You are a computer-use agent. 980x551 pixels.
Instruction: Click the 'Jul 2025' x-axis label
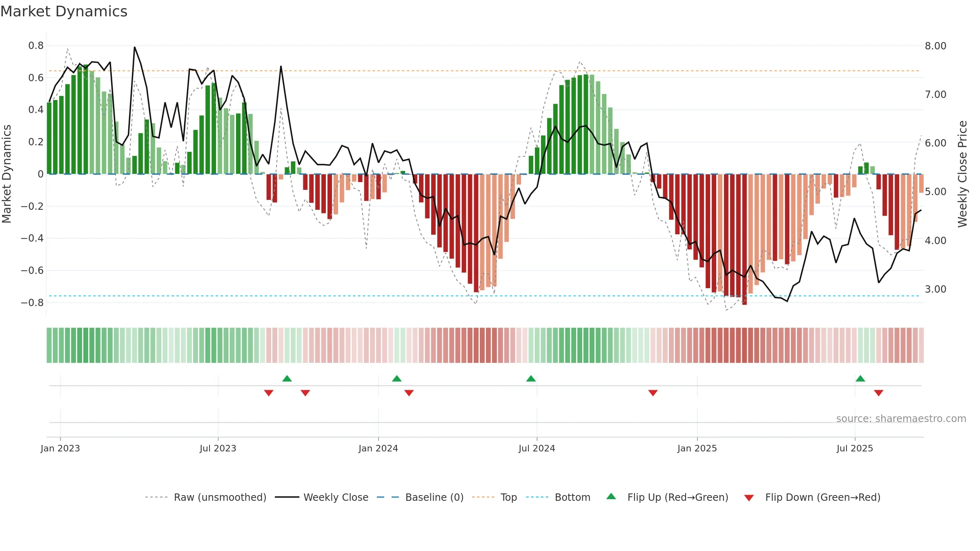coord(855,448)
